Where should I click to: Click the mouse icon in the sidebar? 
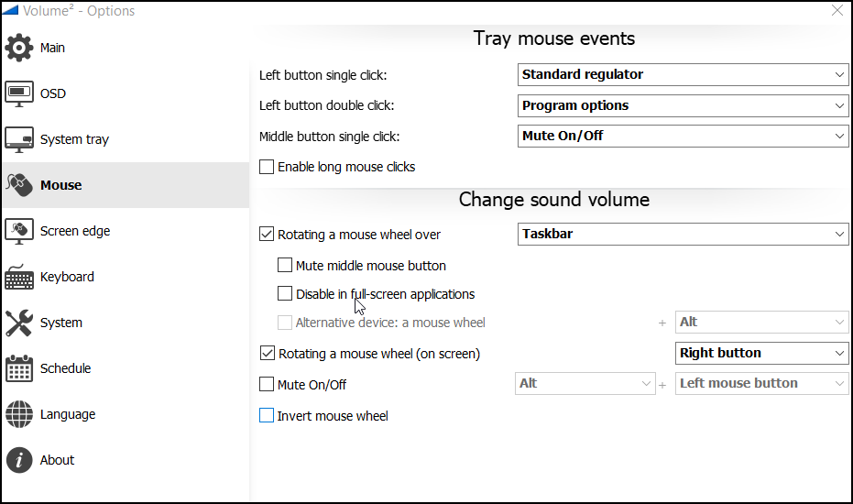click(x=19, y=185)
